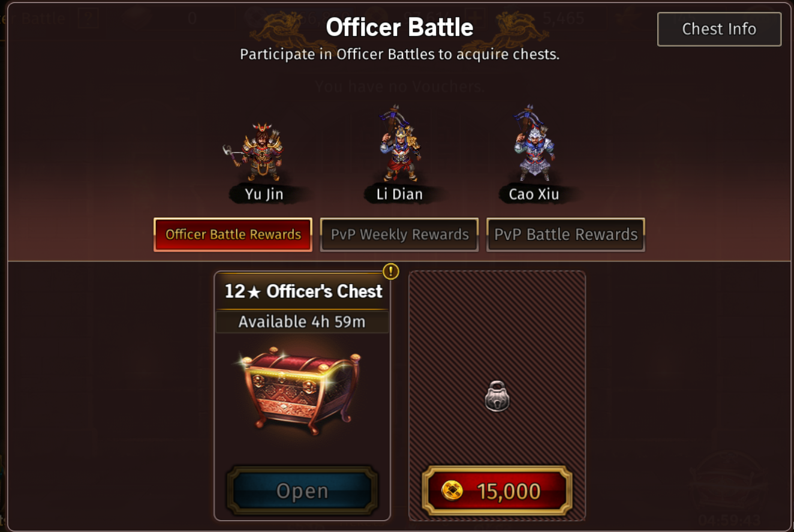Image resolution: width=794 pixels, height=532 pixels.
Task: Click the yellow exclamation icon on chest card
Action: tap(390, 271)
